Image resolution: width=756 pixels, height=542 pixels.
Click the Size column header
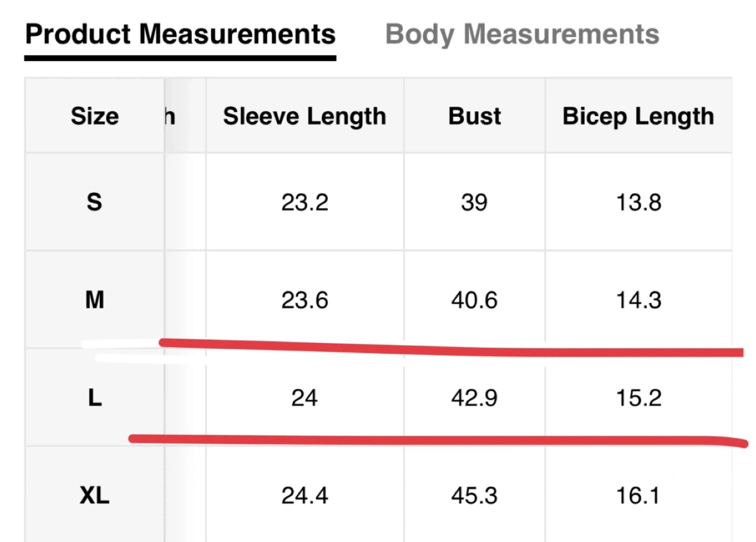[95, 116]
